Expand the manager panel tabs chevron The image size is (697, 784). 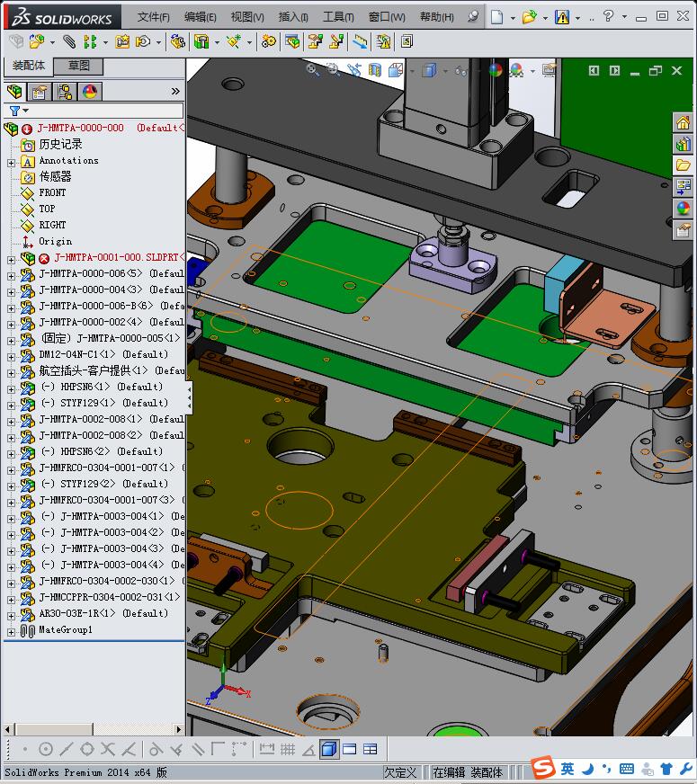175,92
